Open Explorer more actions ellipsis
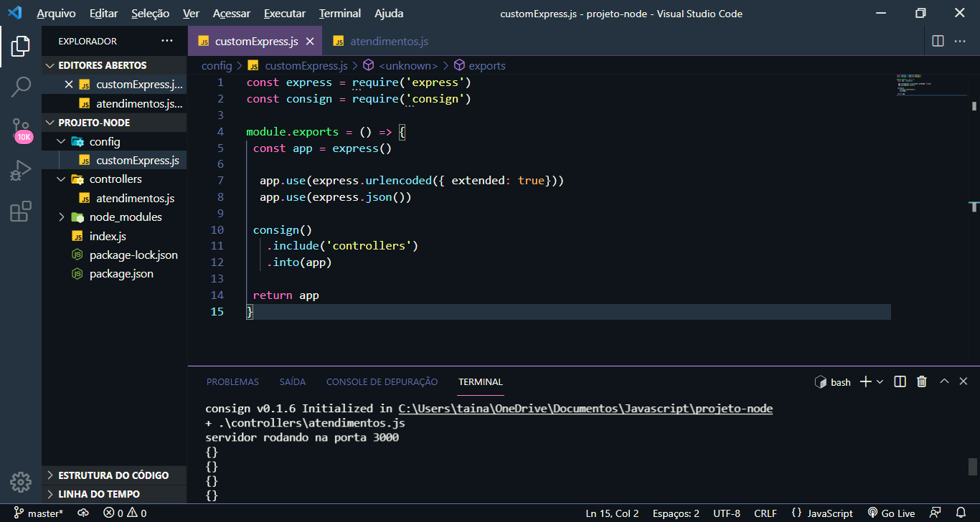Viewport: 980px width, 522px height. (x=167, y=41)
